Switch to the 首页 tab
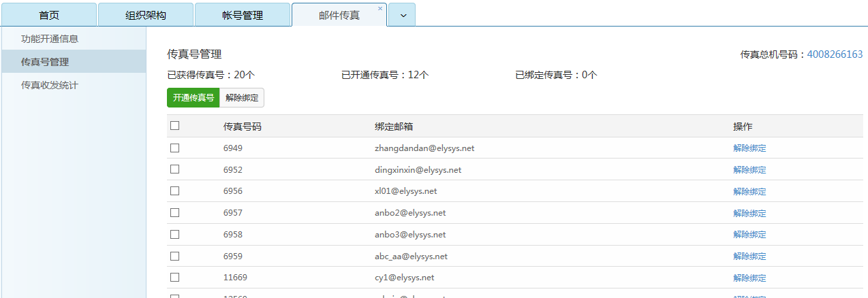This screenshot has height=298, width=868. click(48, 15)
